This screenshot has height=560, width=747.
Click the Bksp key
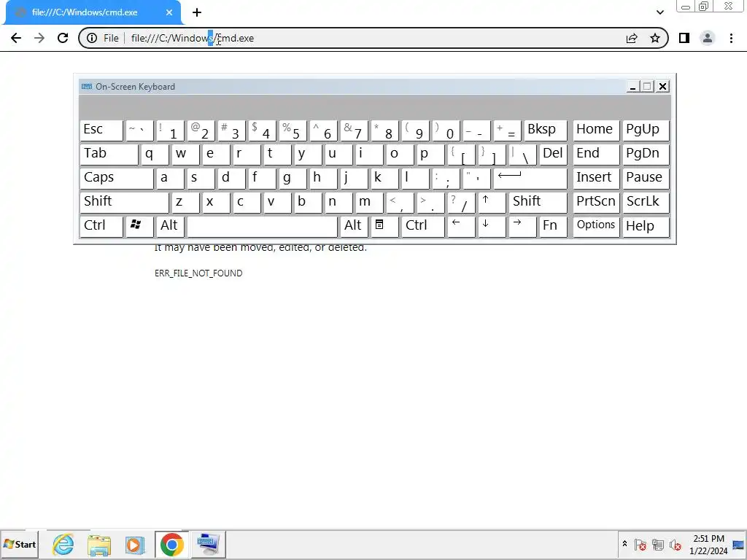pos(546,130)
